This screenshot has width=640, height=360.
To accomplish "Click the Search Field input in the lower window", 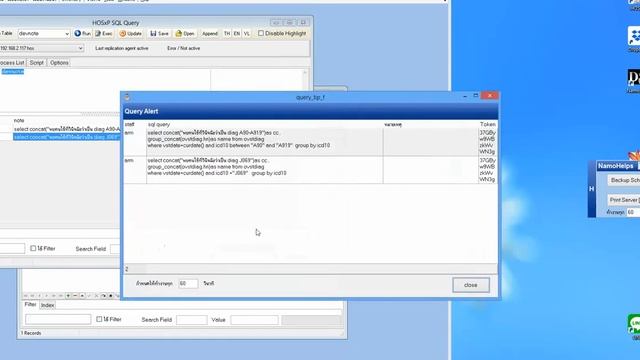I will tap(192, 320).
